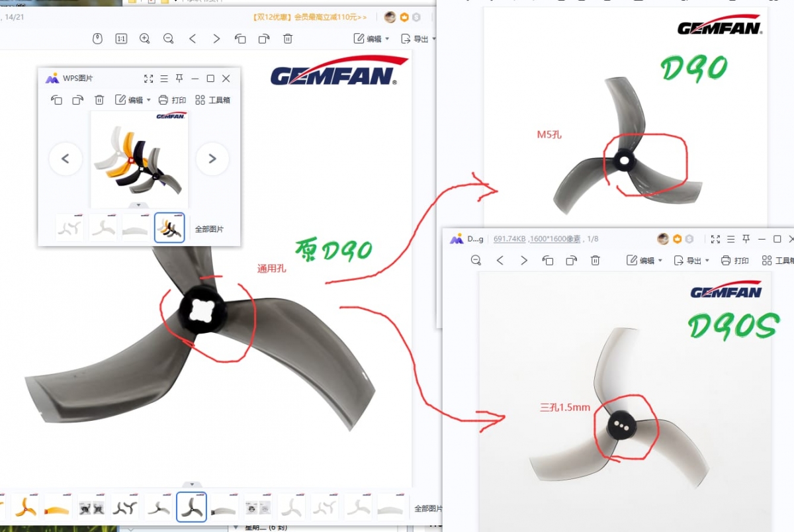Viewport: 794px width, 532px height.
Task: Click the 双12优惠 membership promo link
Action: (310, 17)
